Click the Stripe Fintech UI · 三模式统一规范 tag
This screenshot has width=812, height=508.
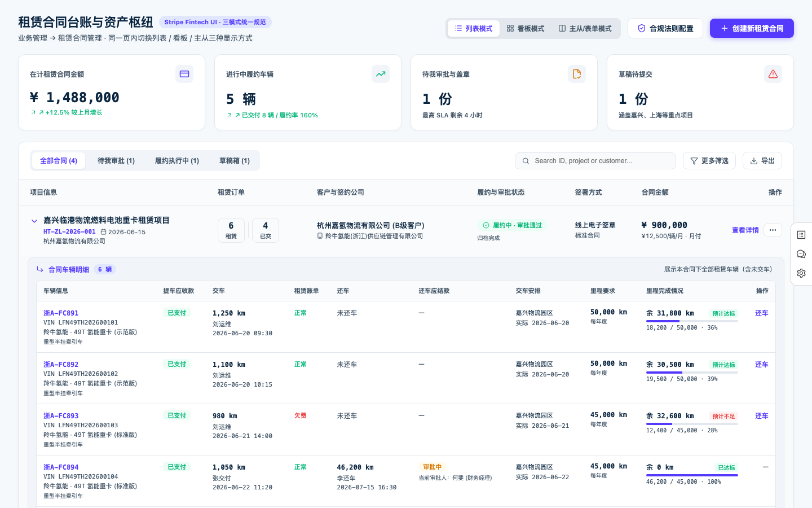(x=215, y=22)
